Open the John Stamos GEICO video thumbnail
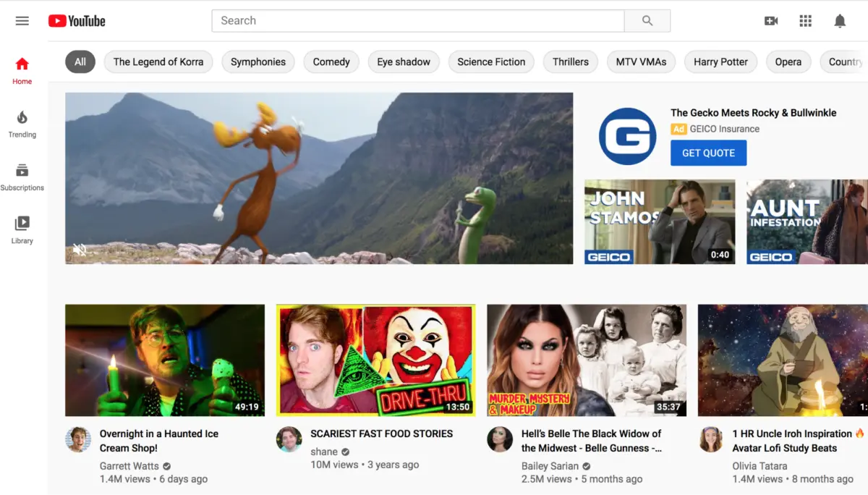This screenshot has height=495, width=868. [660, 221]
